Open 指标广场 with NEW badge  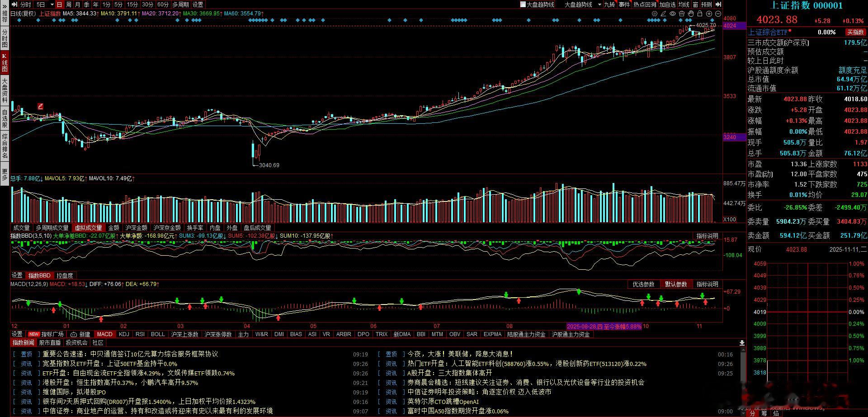pyautogui.click(x=47, y=334)
